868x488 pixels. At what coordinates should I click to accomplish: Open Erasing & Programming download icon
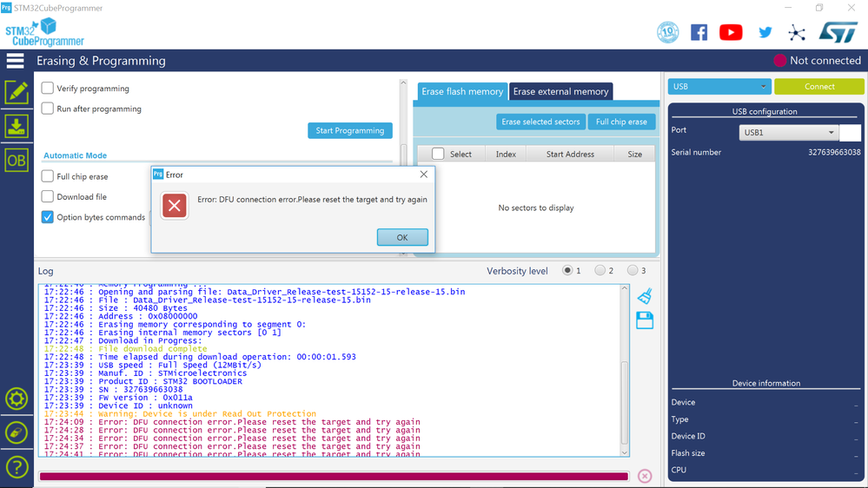(x=17, y=127)
